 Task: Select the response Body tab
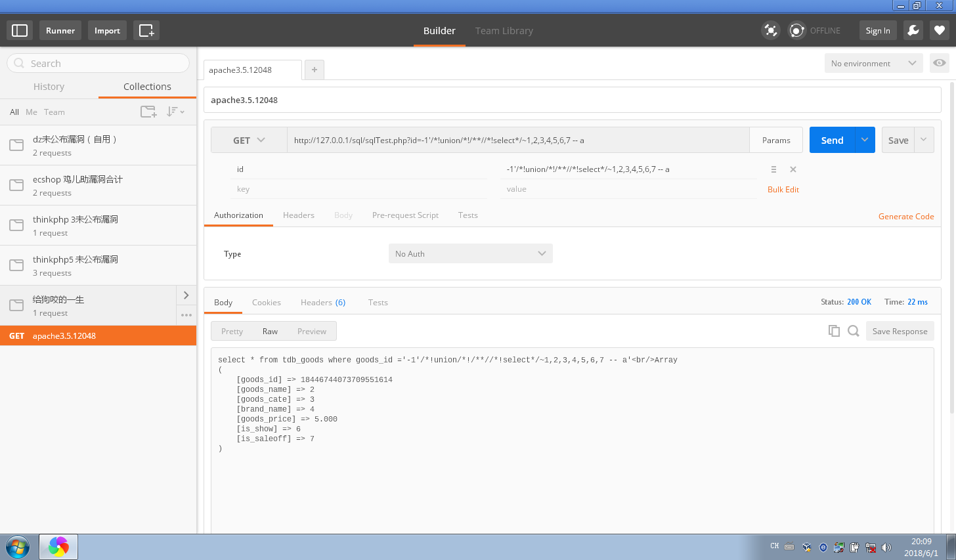223,303
